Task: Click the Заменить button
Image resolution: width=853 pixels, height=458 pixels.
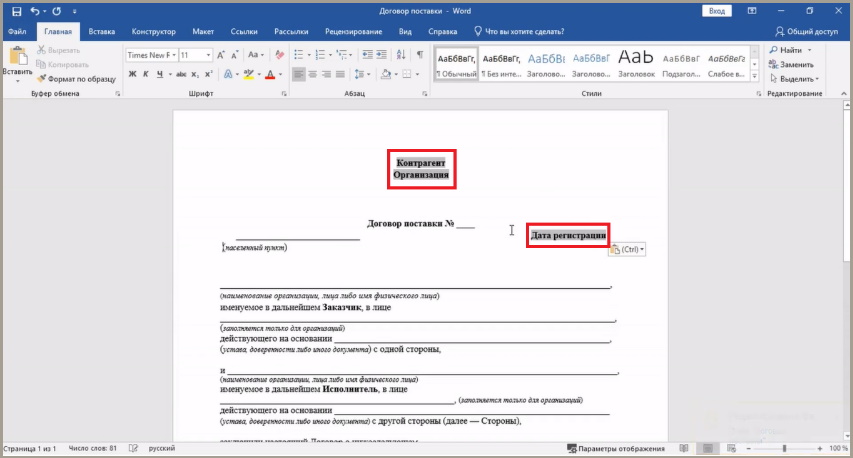Action: tap(791, 64)
